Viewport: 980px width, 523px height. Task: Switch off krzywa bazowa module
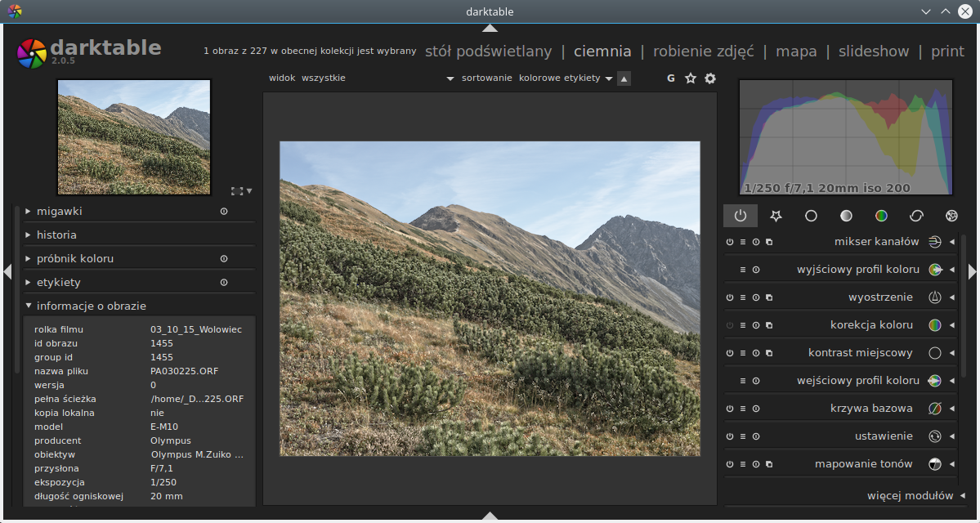[x=729, y=409]
